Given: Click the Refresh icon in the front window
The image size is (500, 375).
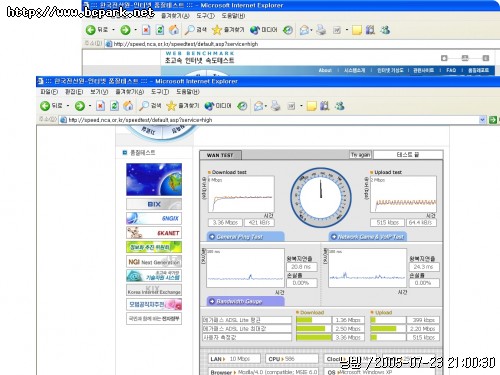Looking at the screenshot, I should (114, 106).
